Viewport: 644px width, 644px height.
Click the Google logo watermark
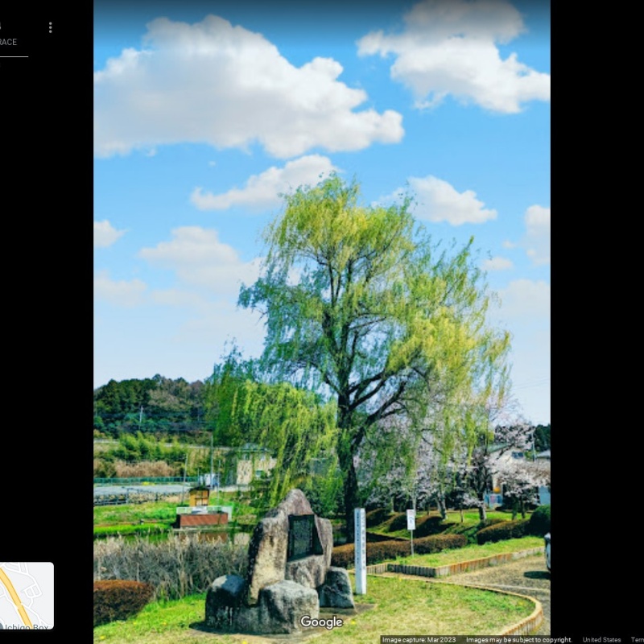tap(321, 622)
